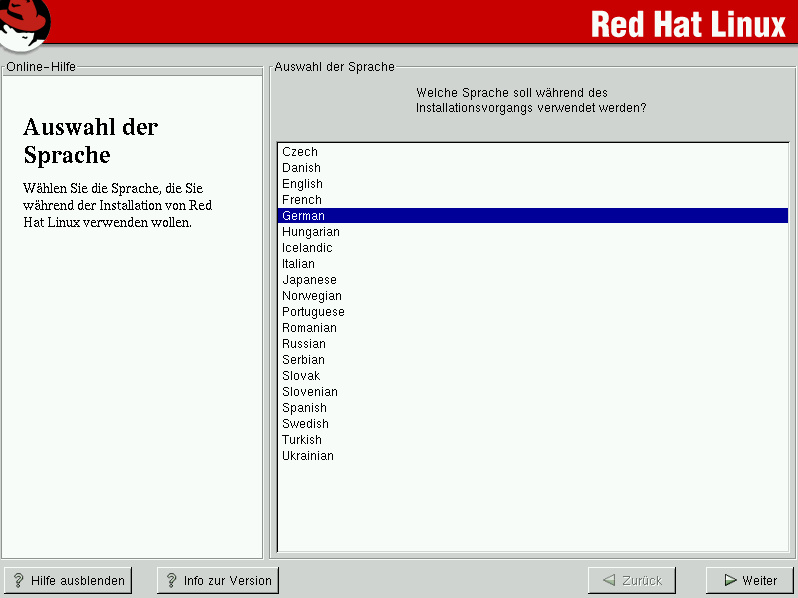The image size is (798, 598).
Task: Click the question mark icon on Info zur Version
Action: [171, 580]
